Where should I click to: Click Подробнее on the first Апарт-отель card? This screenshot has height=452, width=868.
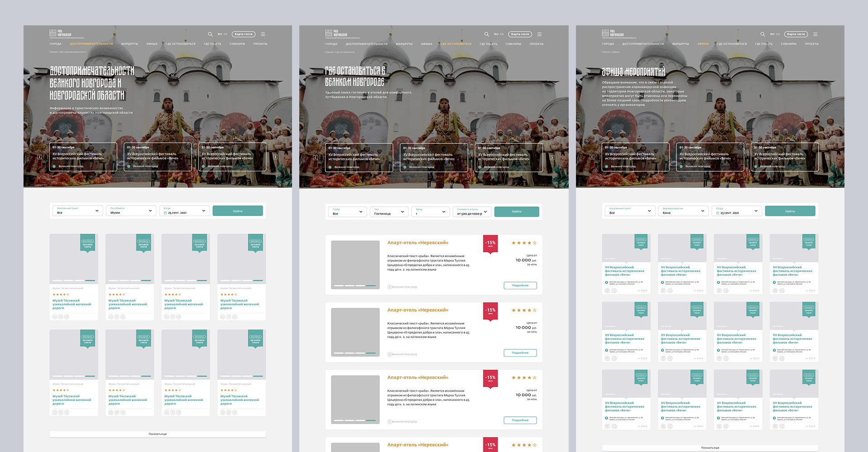(520, 285)
